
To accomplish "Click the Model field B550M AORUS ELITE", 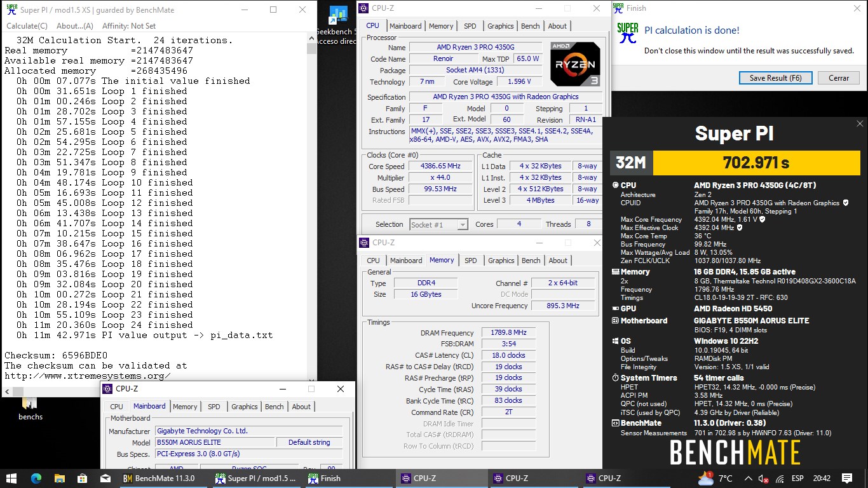I will tap(215, 443).
